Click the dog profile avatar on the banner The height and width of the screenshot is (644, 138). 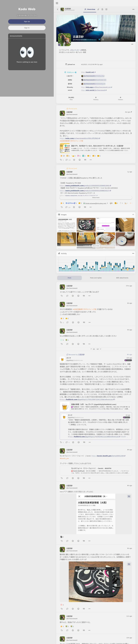click(x=64, y=39)
